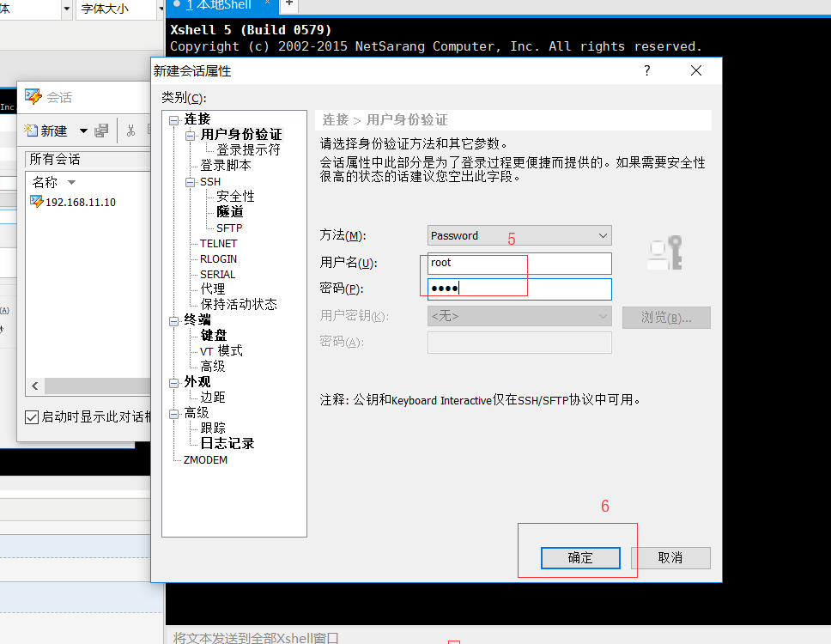Click the 用户名 field containing root

tap(519, 263)
